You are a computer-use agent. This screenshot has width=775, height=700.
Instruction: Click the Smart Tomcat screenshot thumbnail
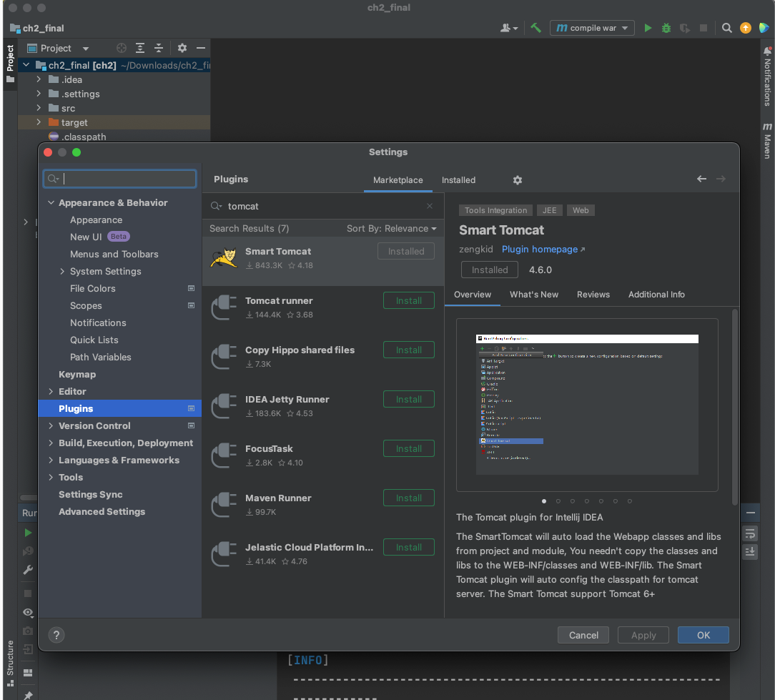click(587, 405)
